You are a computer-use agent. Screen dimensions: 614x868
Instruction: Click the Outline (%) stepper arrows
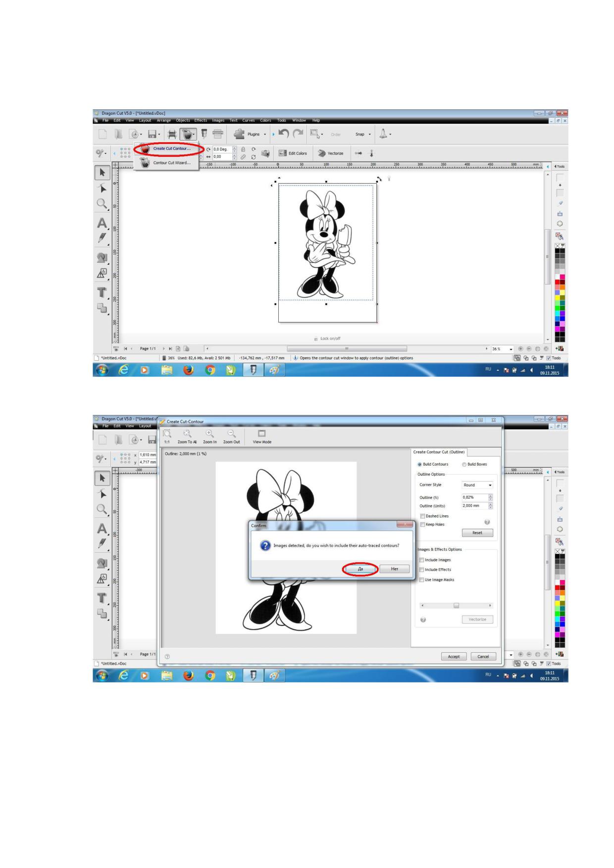pos(491,497)
